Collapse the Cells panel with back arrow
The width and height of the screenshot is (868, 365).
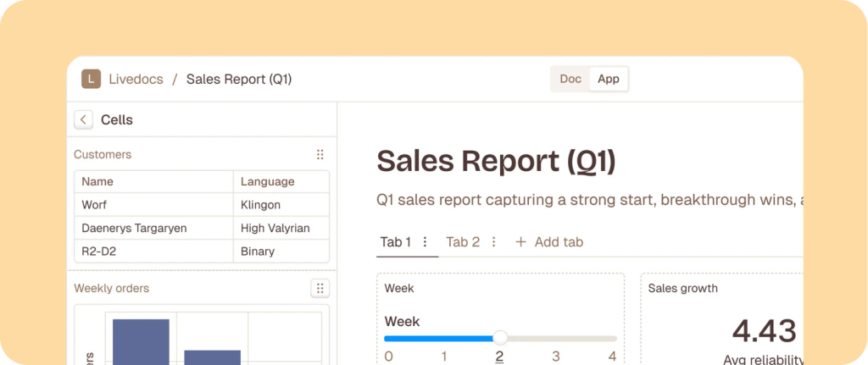click(x=83, y=119)
